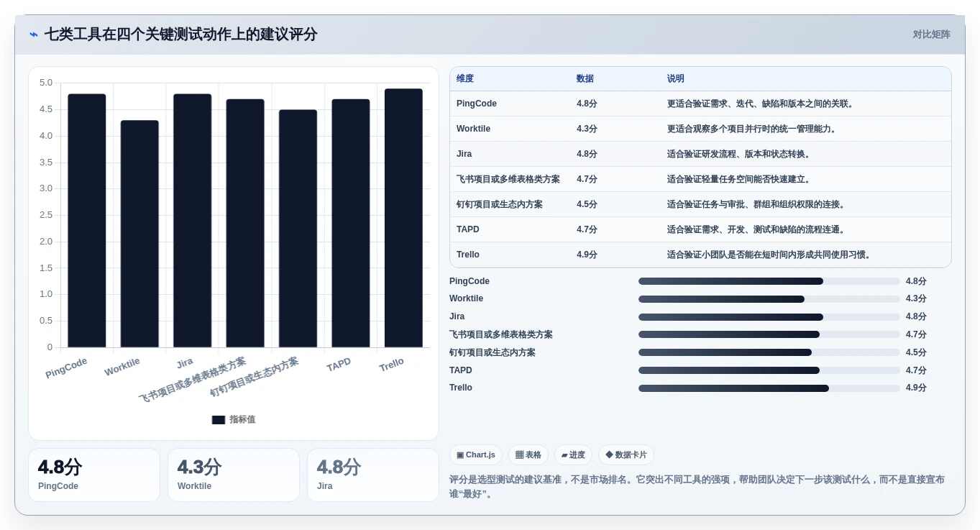Click the TAPD bar in chart
This screenshot has width=980, height=530.
(x=351, y=223)
